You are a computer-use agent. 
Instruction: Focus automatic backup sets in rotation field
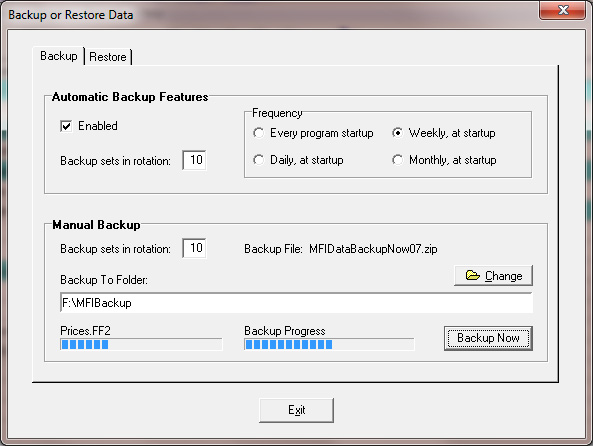194,160
